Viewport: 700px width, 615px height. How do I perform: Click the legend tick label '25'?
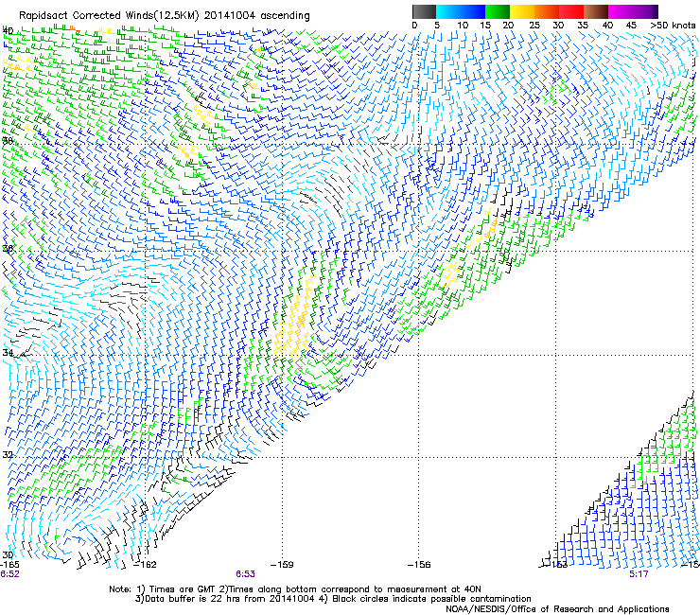(534, 26)
